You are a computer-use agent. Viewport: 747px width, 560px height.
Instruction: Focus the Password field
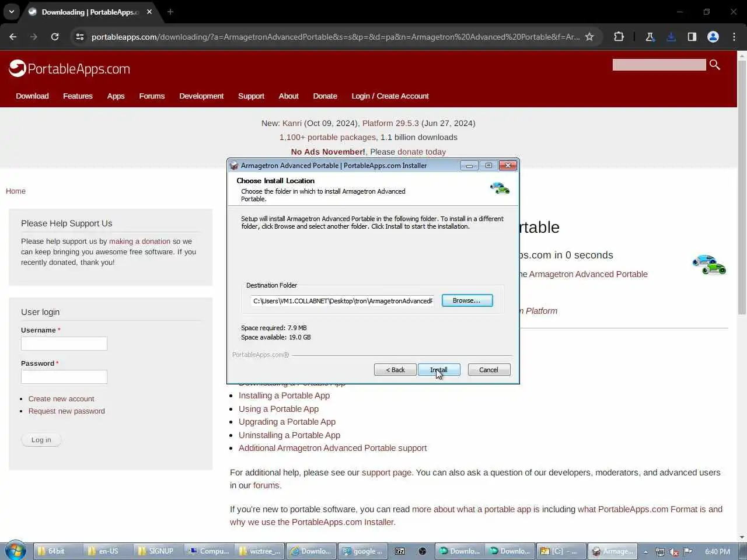click(x=64, y=377)
